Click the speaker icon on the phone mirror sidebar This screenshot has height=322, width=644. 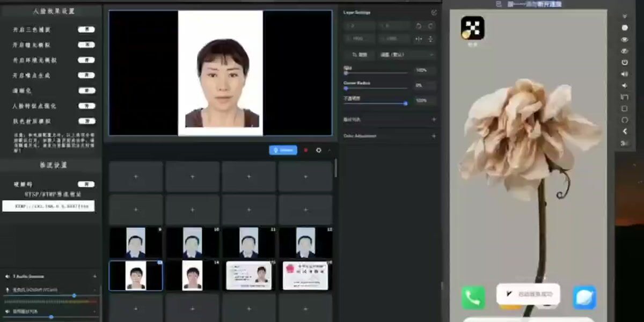coord(624,73)
